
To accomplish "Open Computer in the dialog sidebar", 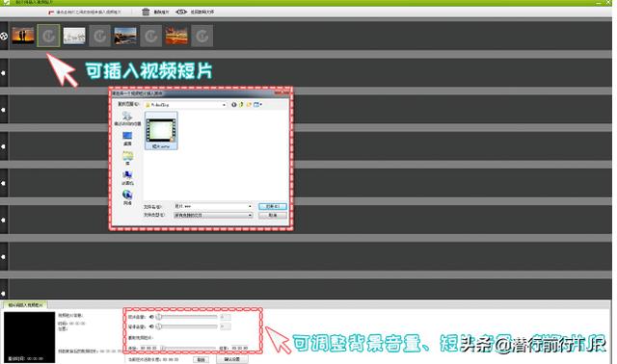I will (127, 178).
